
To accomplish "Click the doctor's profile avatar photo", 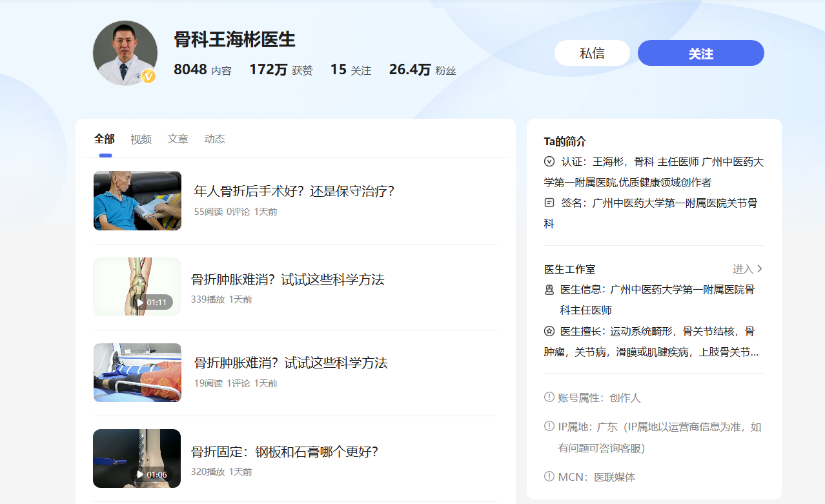I will [125, 52].
